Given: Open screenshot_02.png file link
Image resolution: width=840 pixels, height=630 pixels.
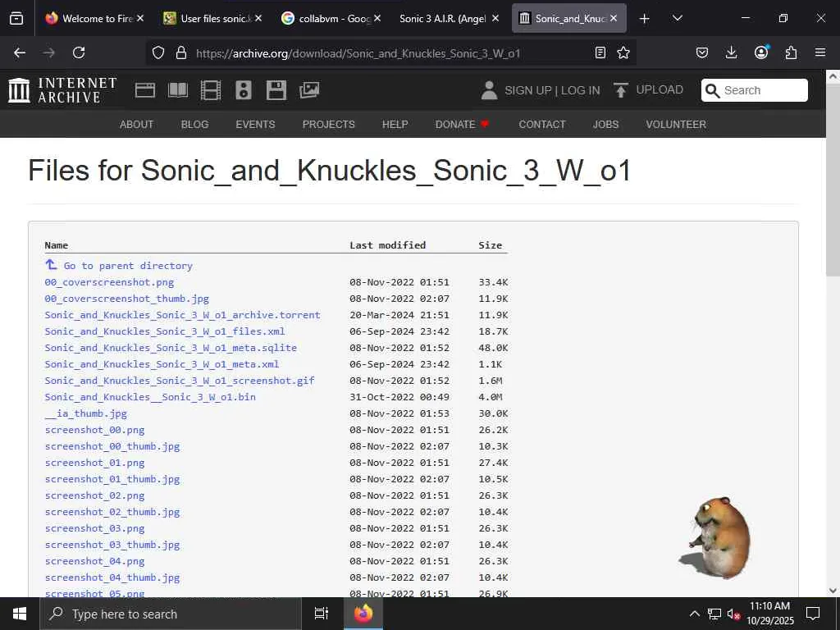Looking at the screenshot, I should [x=95, y=495].
